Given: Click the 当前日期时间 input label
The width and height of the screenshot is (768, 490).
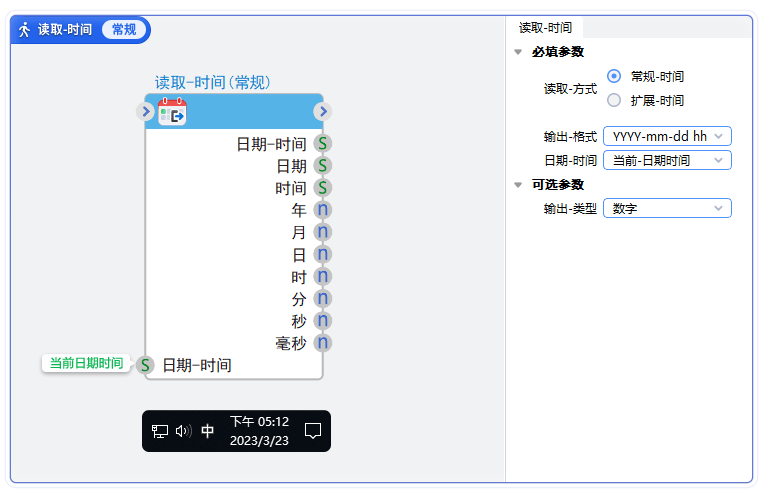Looking at the screenshot, I should (86, 363).
